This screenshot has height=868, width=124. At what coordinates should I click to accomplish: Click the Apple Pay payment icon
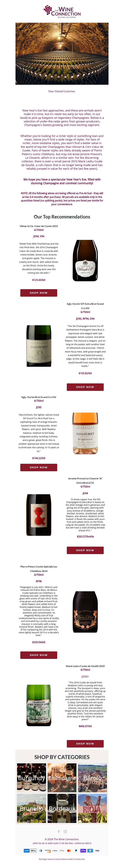[34, 850]
